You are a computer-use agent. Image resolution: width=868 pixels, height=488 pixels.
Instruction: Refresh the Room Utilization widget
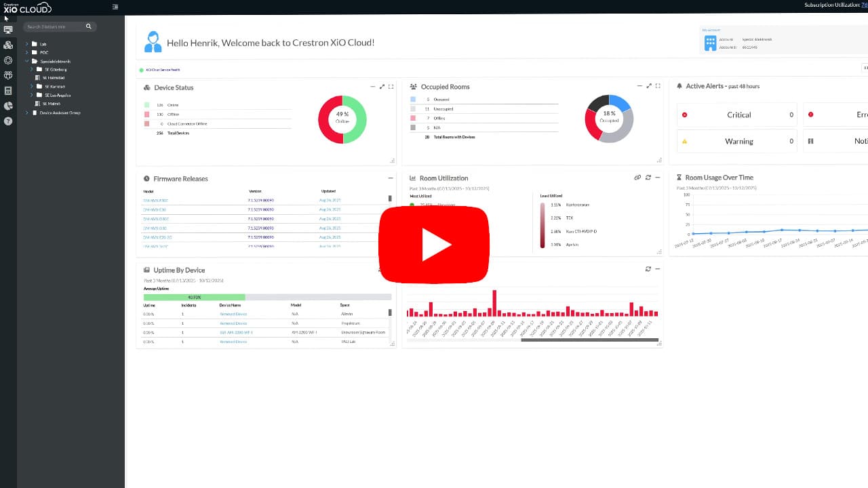click(x=648, y=178)
